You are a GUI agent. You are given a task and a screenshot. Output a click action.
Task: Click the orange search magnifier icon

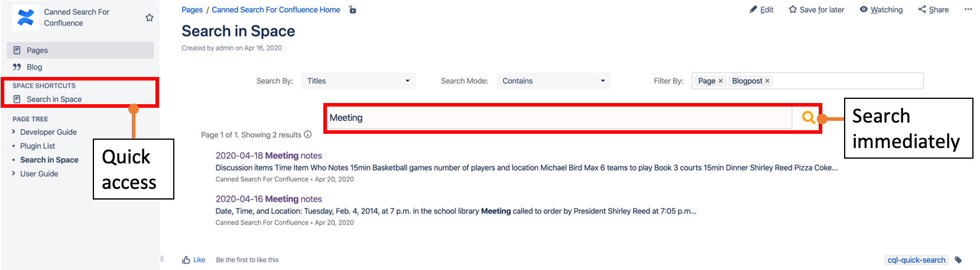[x=808, y=117]
